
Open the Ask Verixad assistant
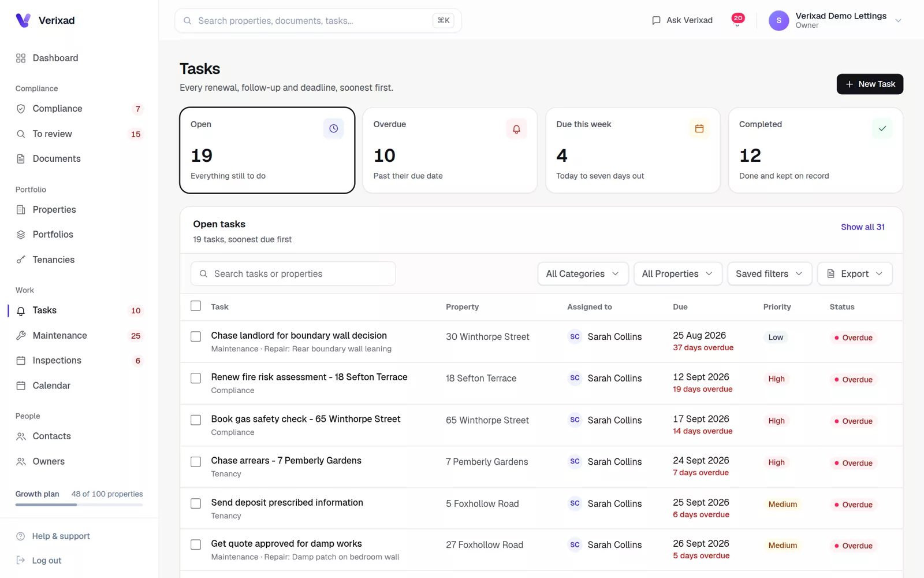[682, 20]
